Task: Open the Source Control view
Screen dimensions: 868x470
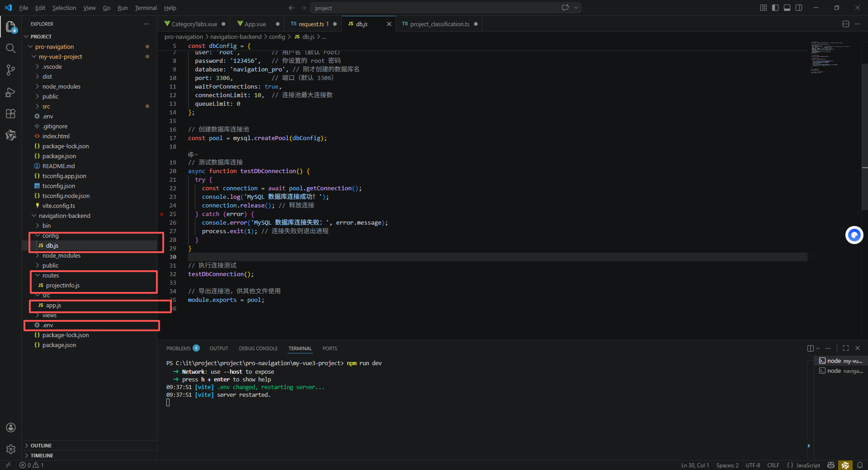Action: pos(11,70)
